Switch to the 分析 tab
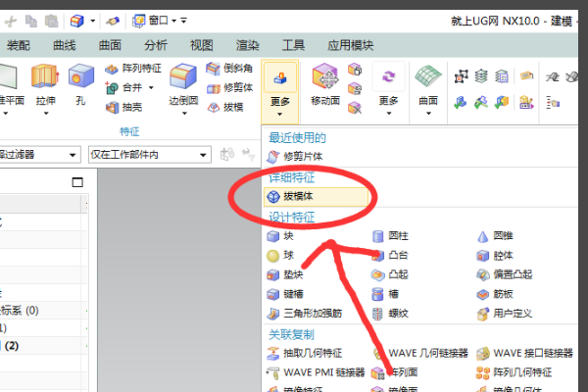The height and width of the screenshot is (392, 588). tap(156, 45)
